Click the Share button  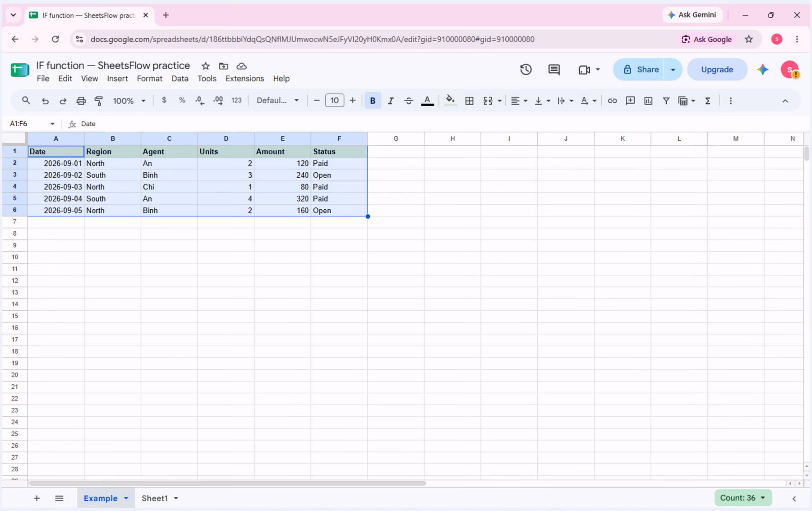pyautogui.click(x=639, y=69)
